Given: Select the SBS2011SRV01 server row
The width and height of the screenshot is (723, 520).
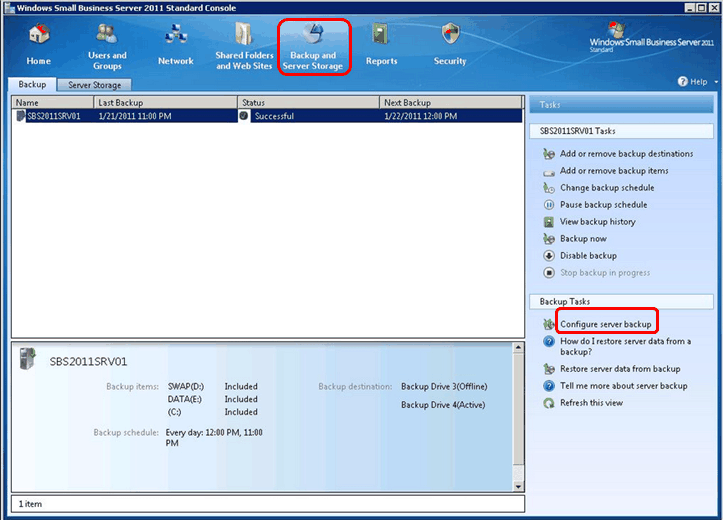Looking at the screenshot, I should click(x=268, y=116).
